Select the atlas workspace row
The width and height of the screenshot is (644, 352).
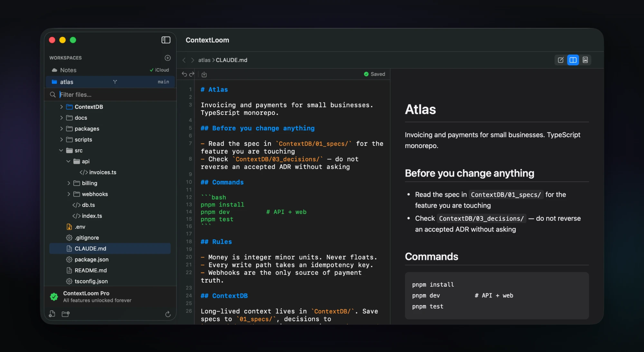(x=110, y=82)
